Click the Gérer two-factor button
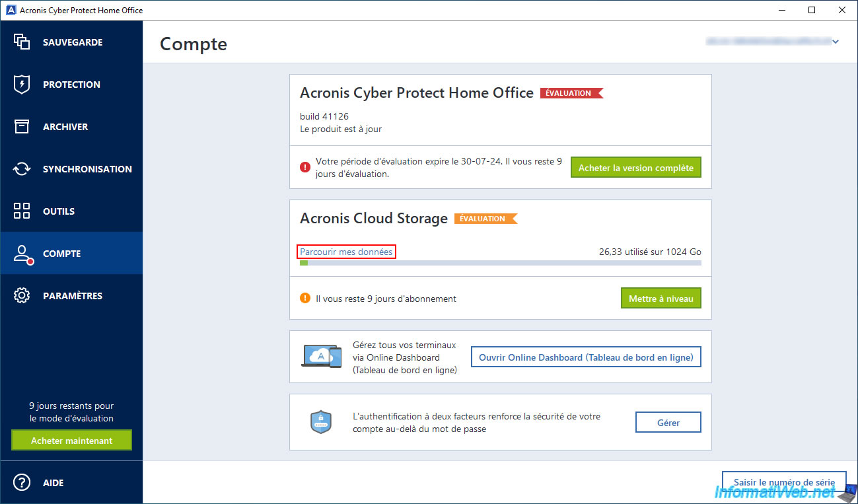858x504 pixels. [x=668, y=422]
